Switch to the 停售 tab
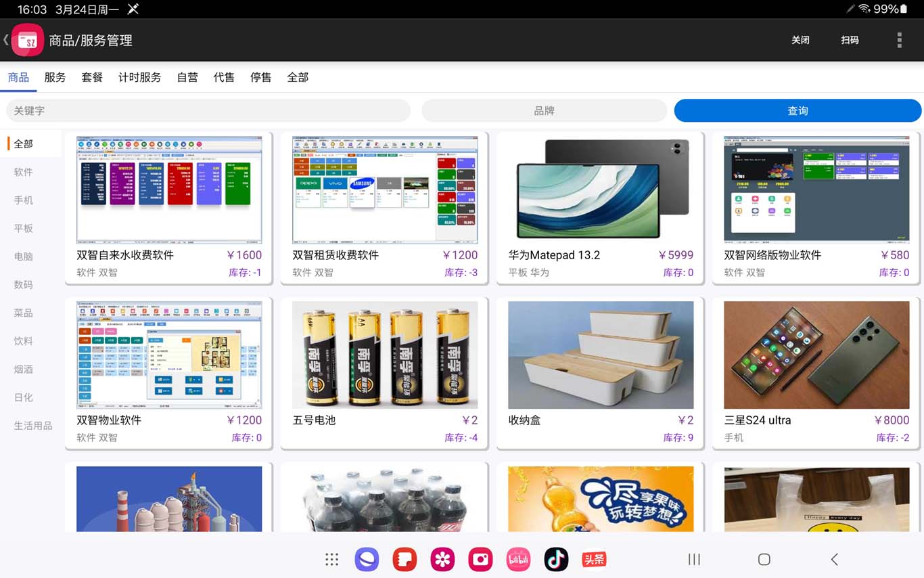 [x=260, y=77]
